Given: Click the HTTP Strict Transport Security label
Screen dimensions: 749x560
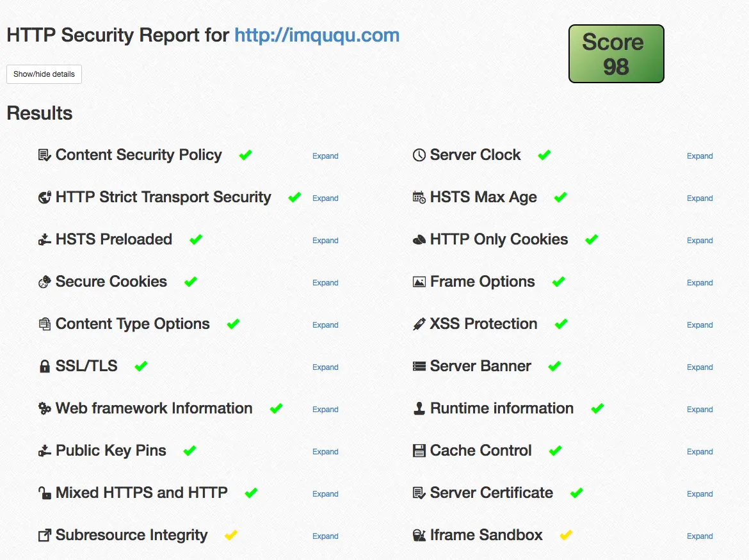Looking at the screenshot, I should coord(163,197).
